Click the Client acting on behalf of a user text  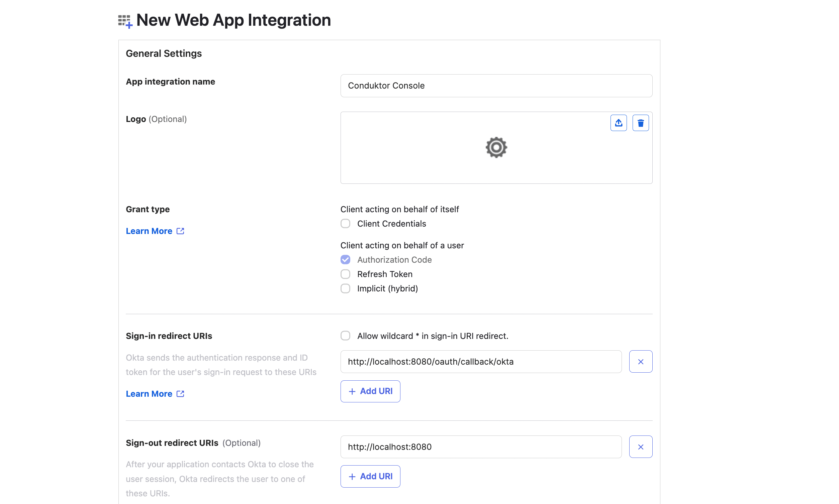pyautogui.click(x=402, y=246)
